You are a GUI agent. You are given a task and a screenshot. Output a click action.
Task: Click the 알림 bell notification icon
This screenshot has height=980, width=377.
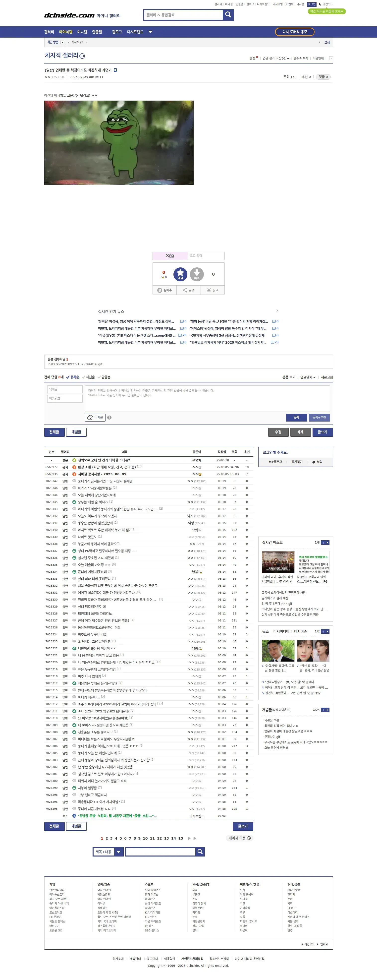(x=317, y=462)
